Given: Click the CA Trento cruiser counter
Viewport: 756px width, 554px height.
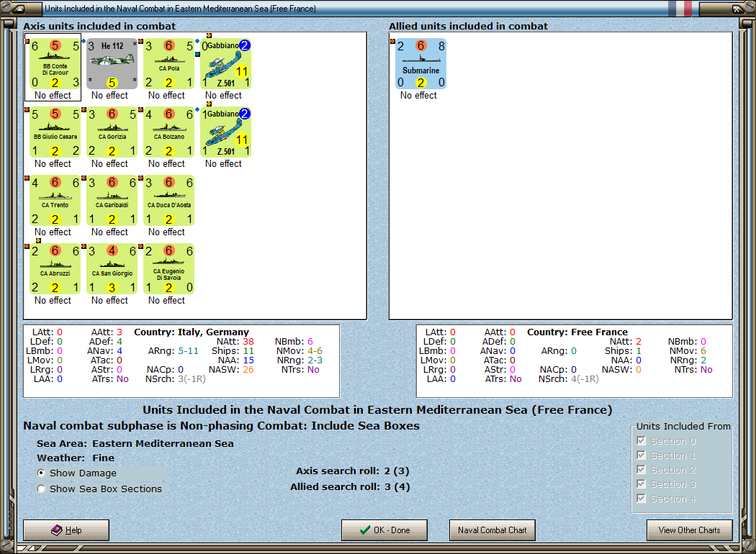Looking at the screenshot, I should click(x=55, y=201).
